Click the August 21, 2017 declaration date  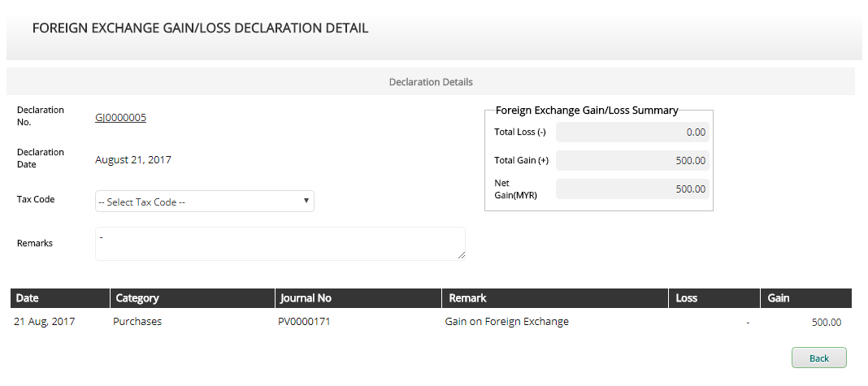click(133, 160)
